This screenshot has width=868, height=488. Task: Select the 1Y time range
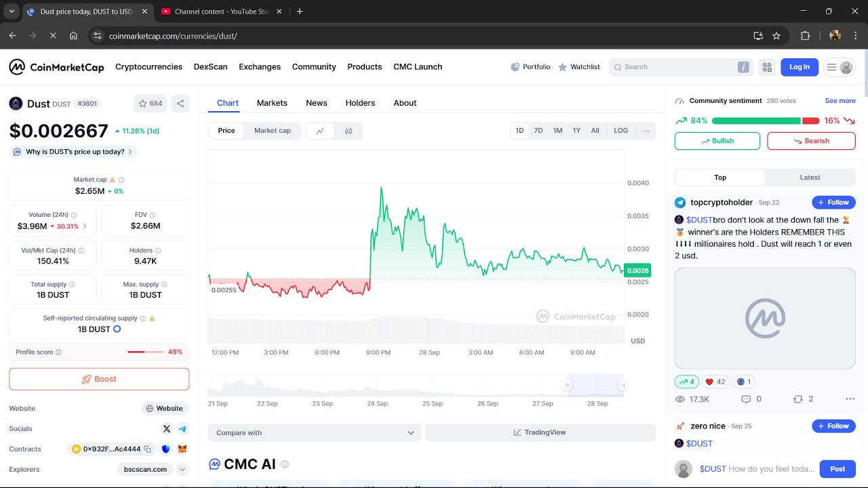[x=576, y=131]
